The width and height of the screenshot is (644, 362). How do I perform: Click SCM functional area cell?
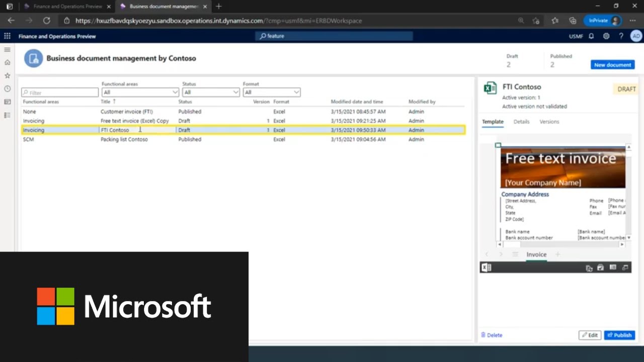coord(28,139)
